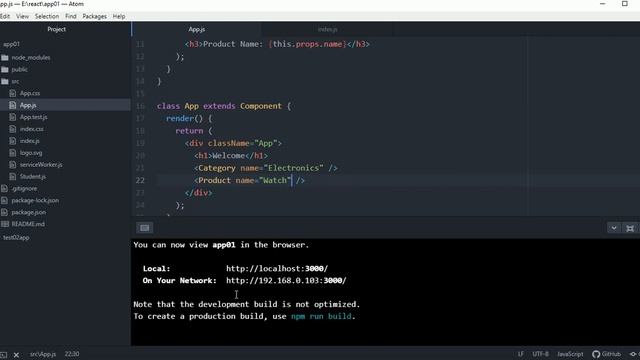The height and width of the screenshot is (360, 640).
Task: Open the Help menu
Action: coord(119,16)
